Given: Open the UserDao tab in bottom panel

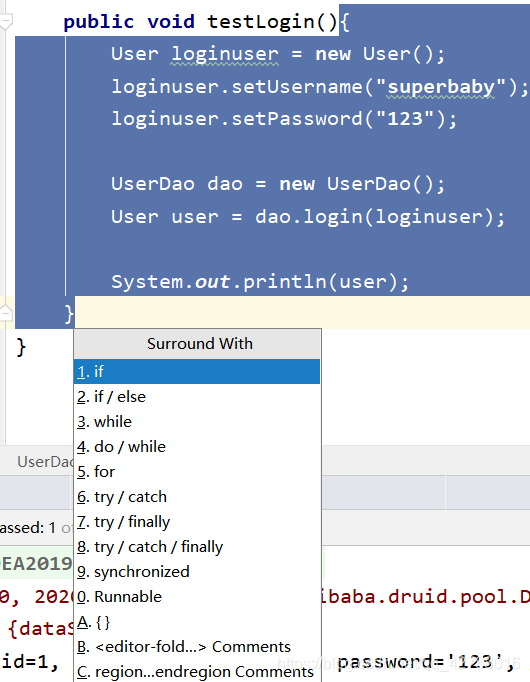Looking at the screenshot, I should coord(43,461).
